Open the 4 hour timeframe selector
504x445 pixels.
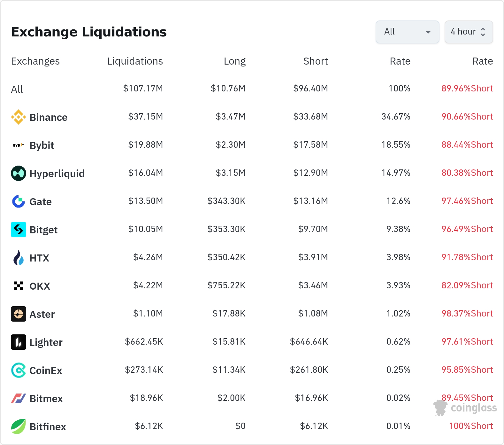468,32
